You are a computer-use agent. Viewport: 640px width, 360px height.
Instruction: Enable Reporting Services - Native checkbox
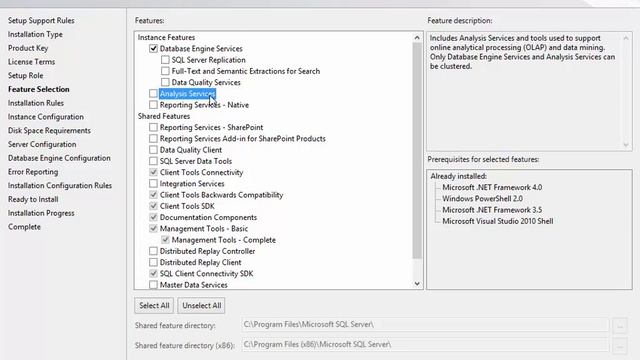click(x=153, y=105)
